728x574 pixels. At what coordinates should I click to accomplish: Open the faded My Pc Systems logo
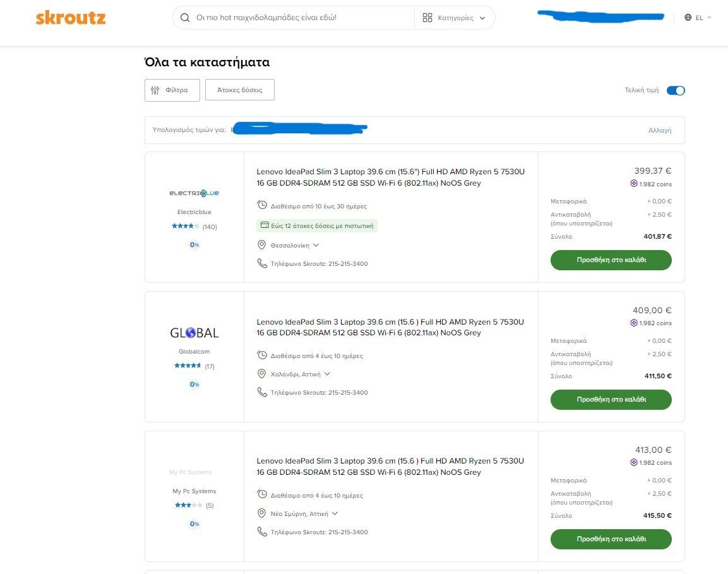(x=190, y=472)
